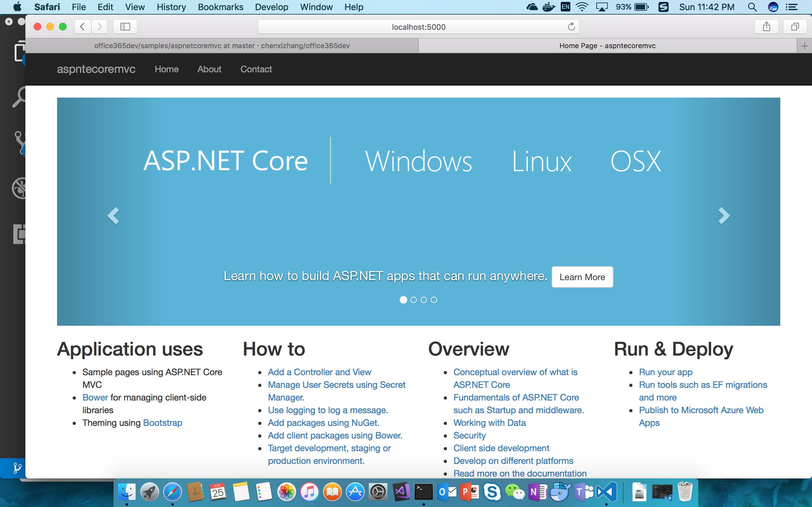
Task: Open the Contact page
Action: click(x=256, y=69)
